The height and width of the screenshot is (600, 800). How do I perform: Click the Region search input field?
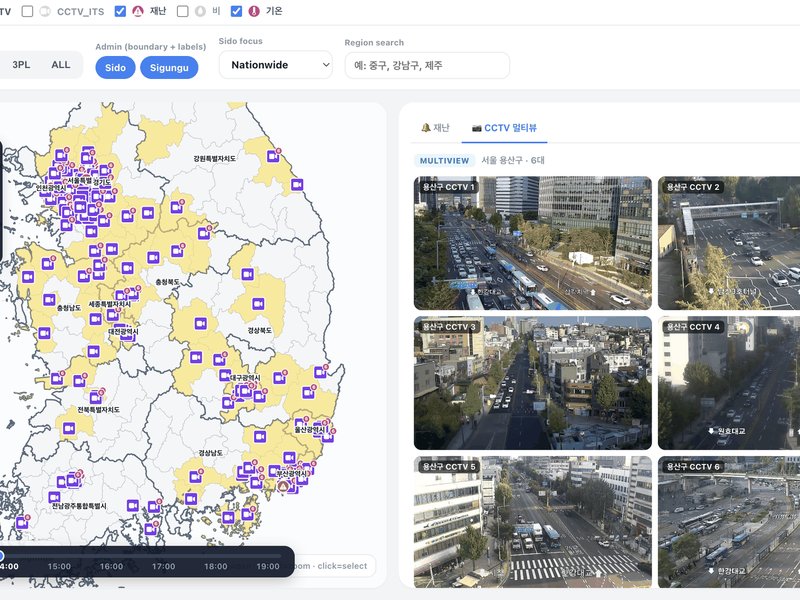[x=427, y=65]
